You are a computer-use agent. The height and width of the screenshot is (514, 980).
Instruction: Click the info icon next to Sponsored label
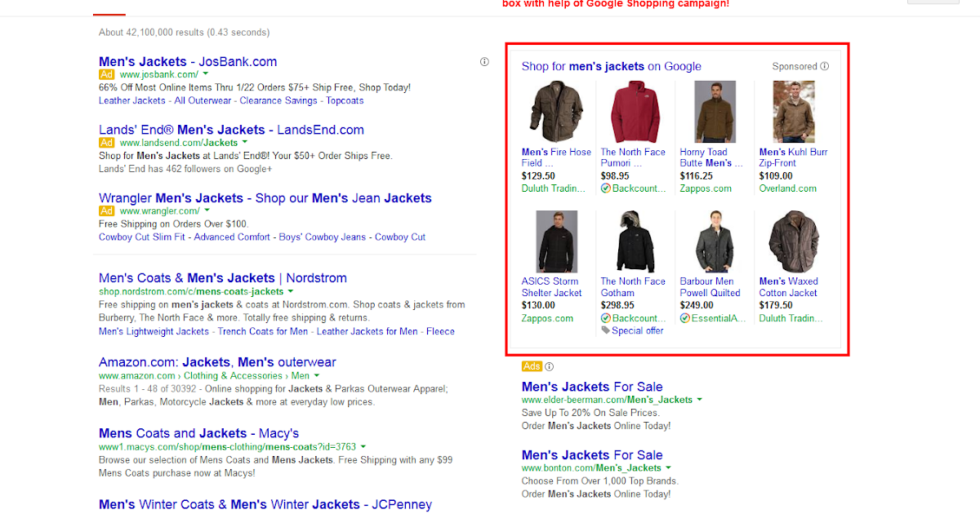point(826,66)
